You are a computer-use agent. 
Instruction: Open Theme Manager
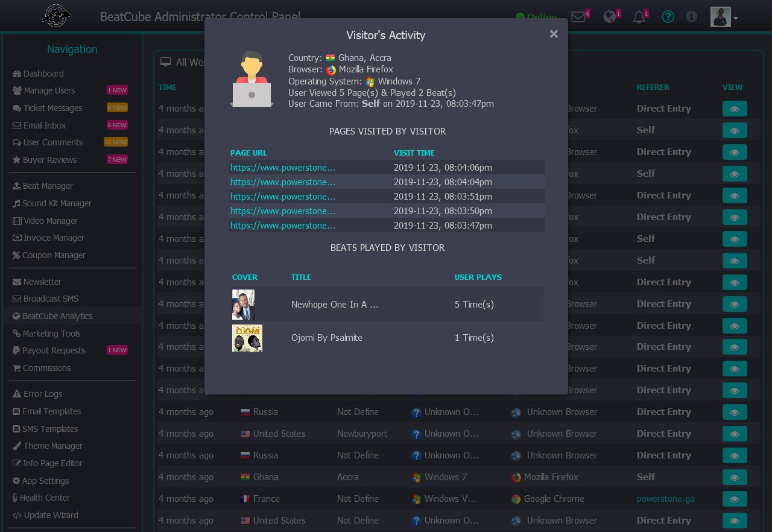(48, 446)
